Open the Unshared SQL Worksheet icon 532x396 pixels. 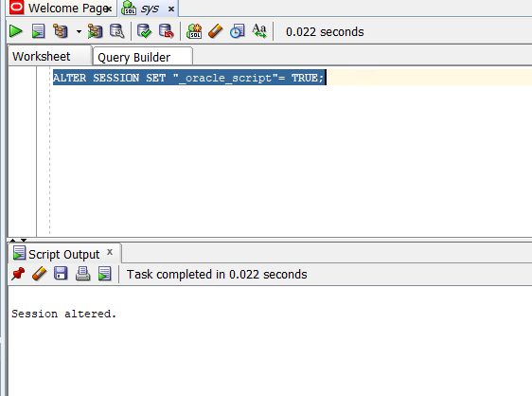pyautogui.click(x=194, y=31)
